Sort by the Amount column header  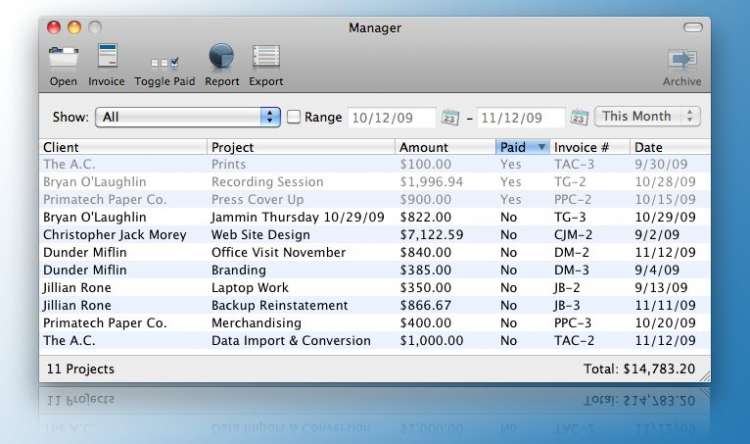(445, 147)
